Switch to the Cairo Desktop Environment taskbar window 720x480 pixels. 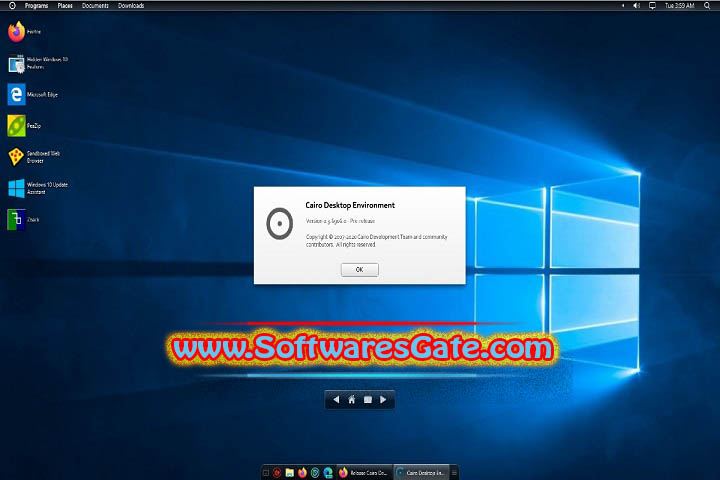(x=421, y=473)
